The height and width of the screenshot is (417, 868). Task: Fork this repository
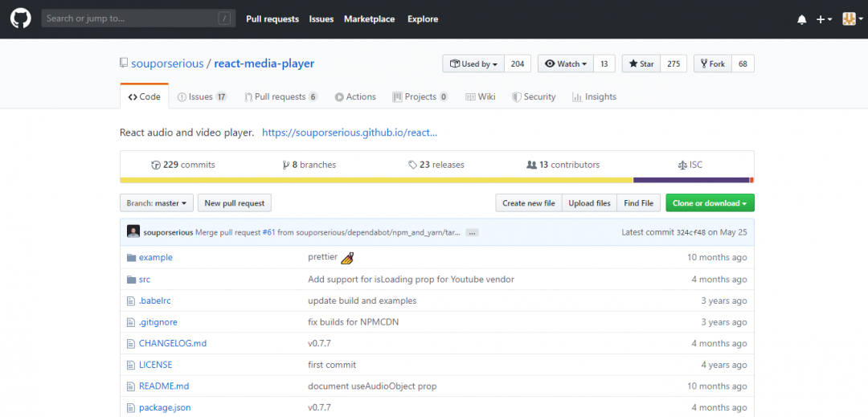click(x=712, y=63)
